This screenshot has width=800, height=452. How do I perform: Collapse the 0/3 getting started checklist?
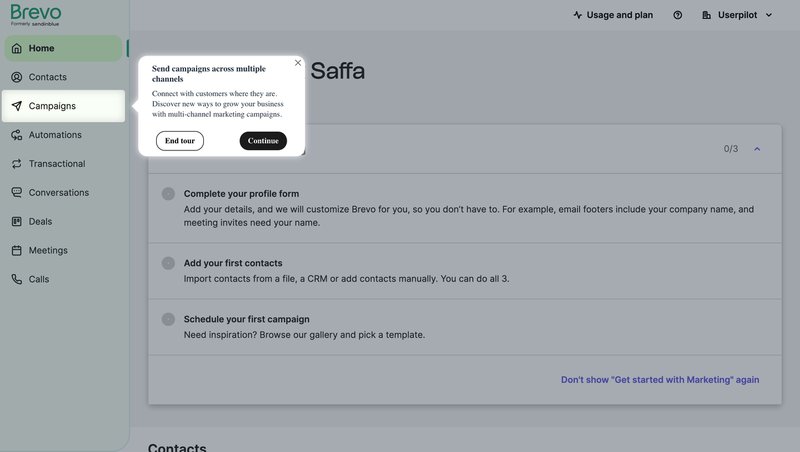pyautogui.click(x=757, y=149)
